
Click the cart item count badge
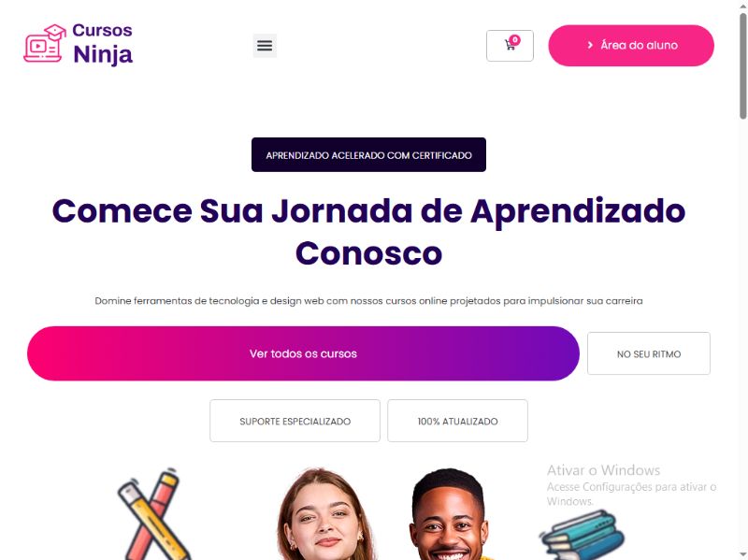(515, 40)
